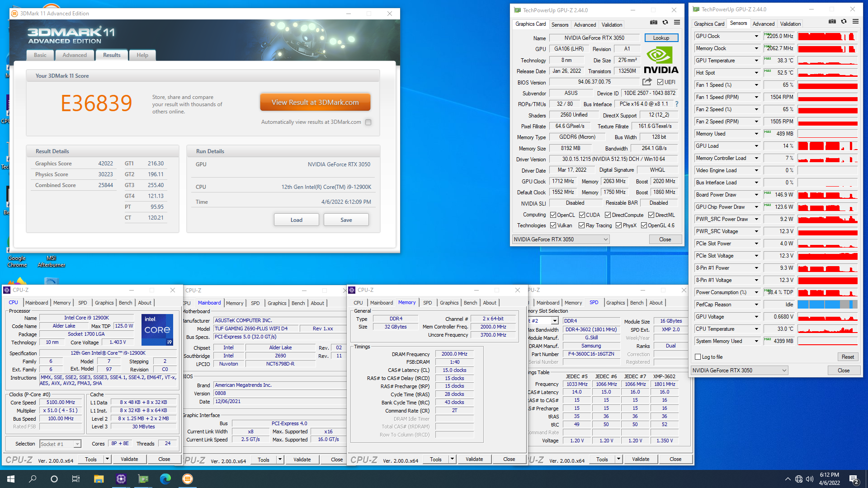868x488 pixels.
Task: Enable Log to file checkbox in Sensors
Action: 698,357
